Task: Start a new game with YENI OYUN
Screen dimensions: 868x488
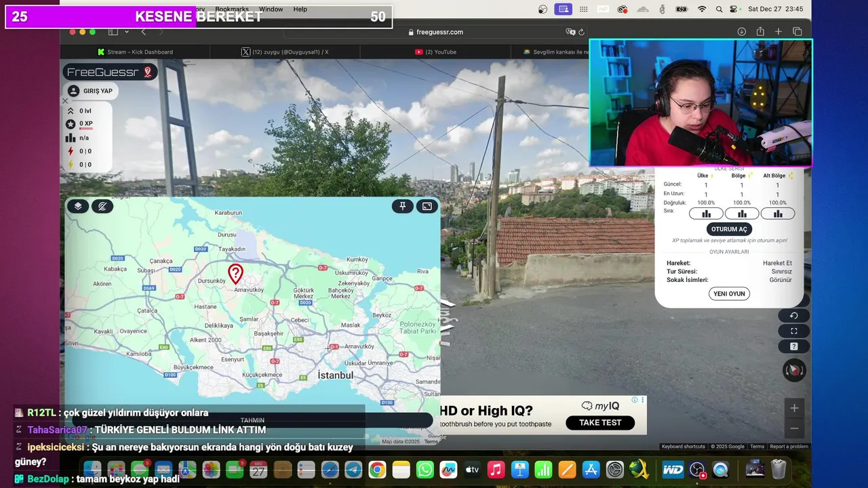Action: point(729,293)
